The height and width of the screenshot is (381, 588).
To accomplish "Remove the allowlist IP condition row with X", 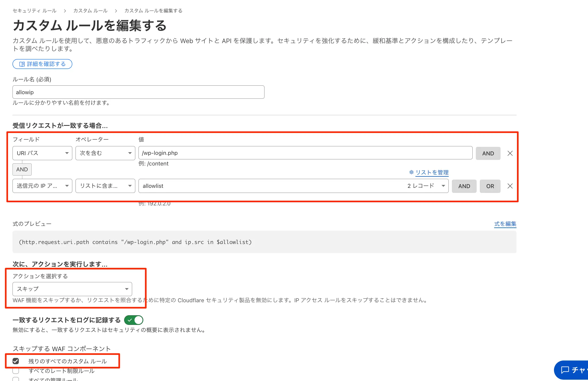I will pos(510,186).
